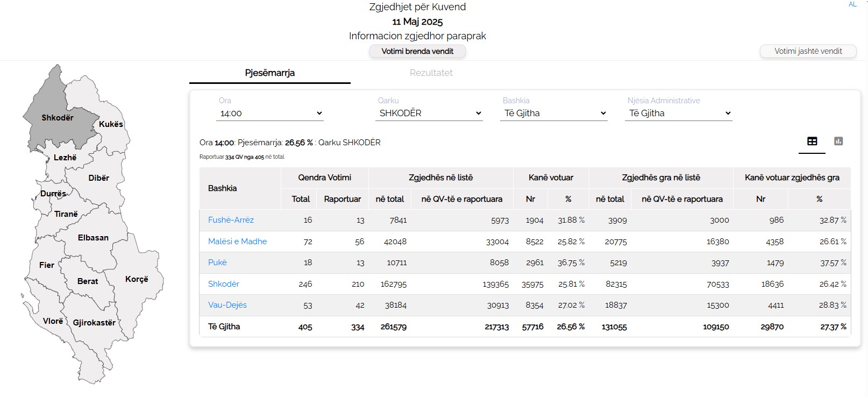Switch to the Rezultatet tab
The height and width of the screenshot is (397, 868).
pyautogui.click(x=431, y=73)
